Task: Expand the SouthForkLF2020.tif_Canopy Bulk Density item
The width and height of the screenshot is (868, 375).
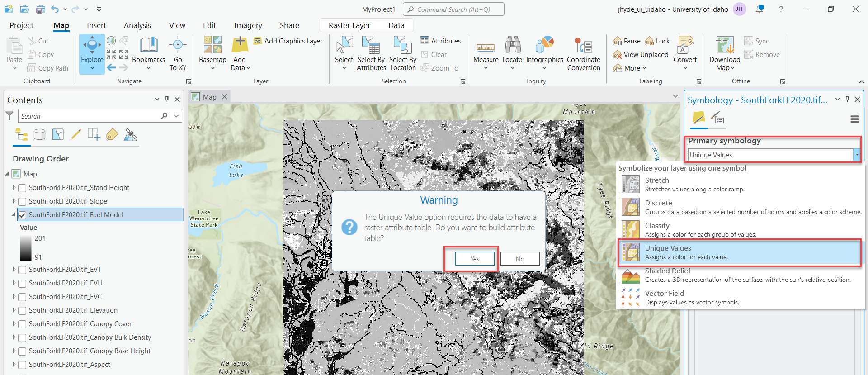Action: click(x=14, y=337)
